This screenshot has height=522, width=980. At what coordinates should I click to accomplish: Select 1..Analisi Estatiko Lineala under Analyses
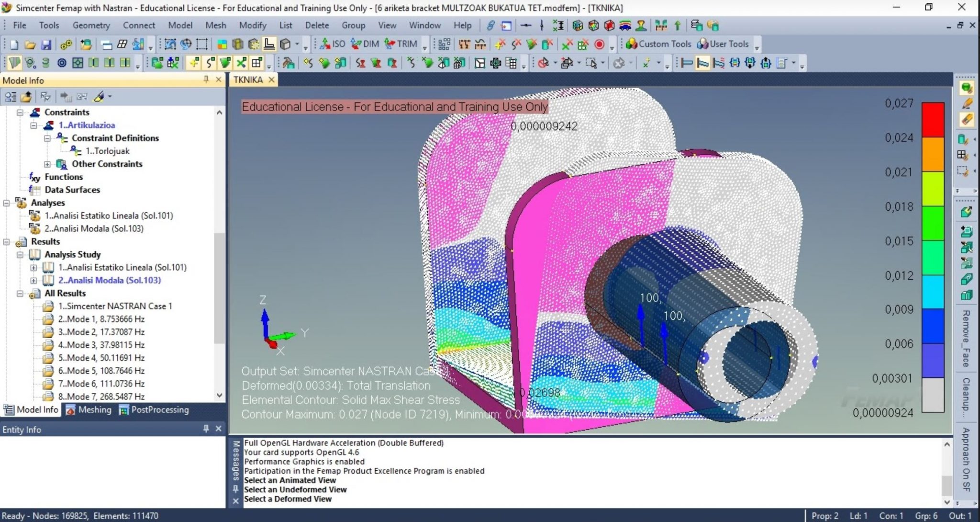(109, 216)
